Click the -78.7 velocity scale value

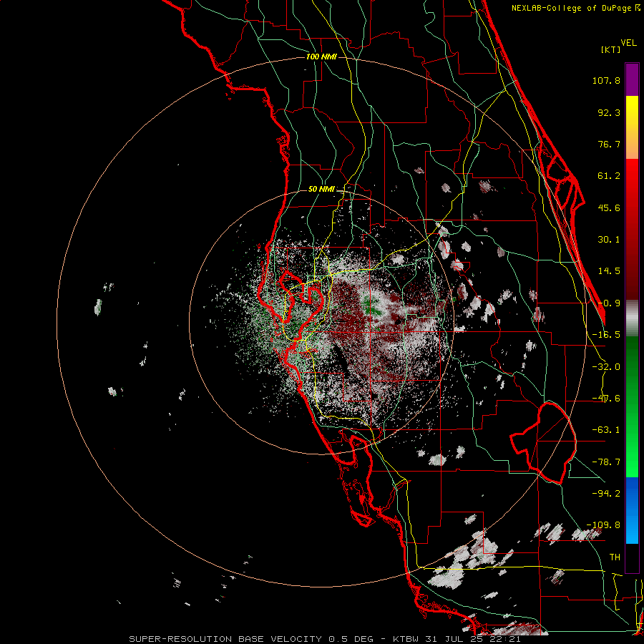click(606, 462)
